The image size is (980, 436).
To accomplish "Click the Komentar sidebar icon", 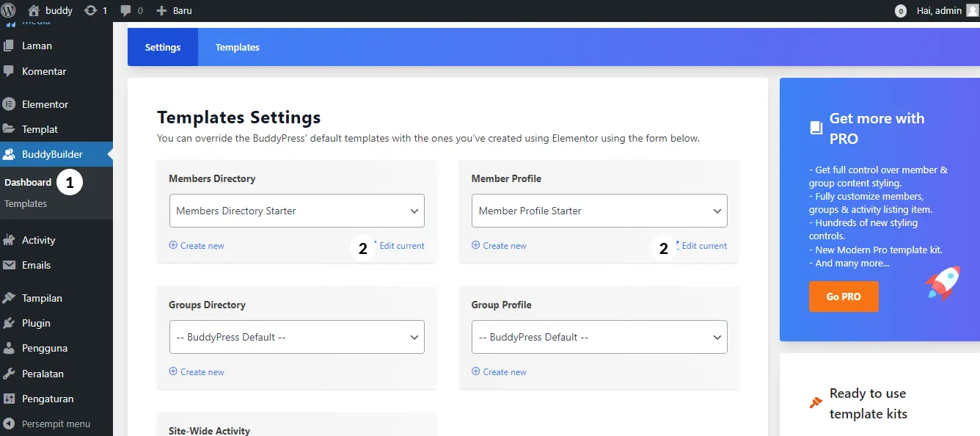I will [9, 71].
